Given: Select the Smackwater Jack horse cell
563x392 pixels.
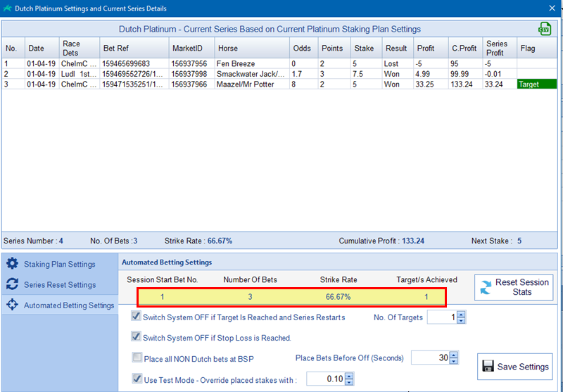Looking at the screenshot, I should 252,74.
